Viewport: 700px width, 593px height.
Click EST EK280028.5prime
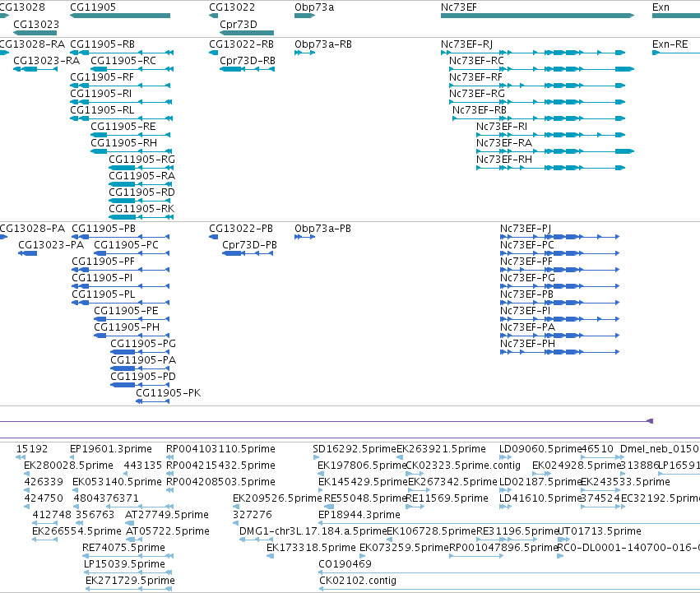click(x=27, y=474)
